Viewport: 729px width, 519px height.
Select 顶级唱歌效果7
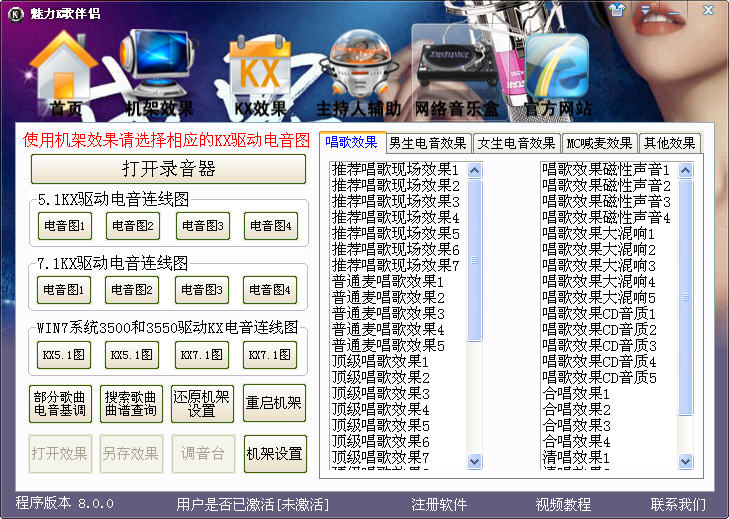coord(380,458)
